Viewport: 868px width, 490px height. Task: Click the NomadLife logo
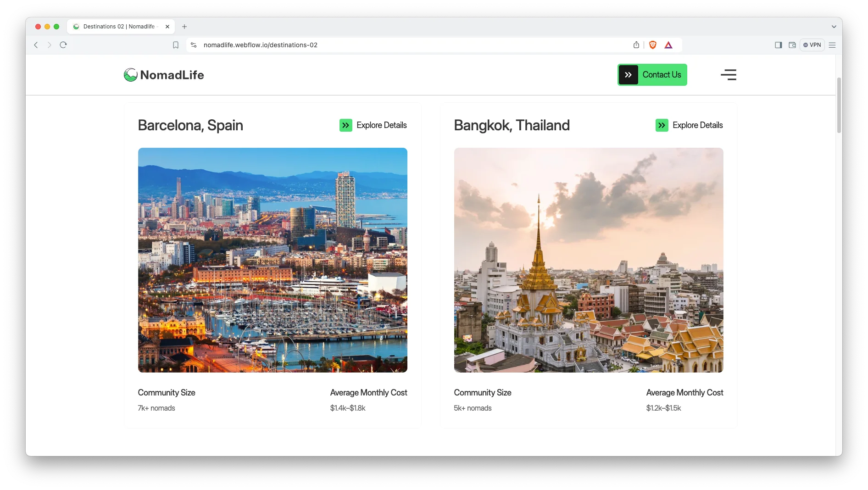(164, 75)
